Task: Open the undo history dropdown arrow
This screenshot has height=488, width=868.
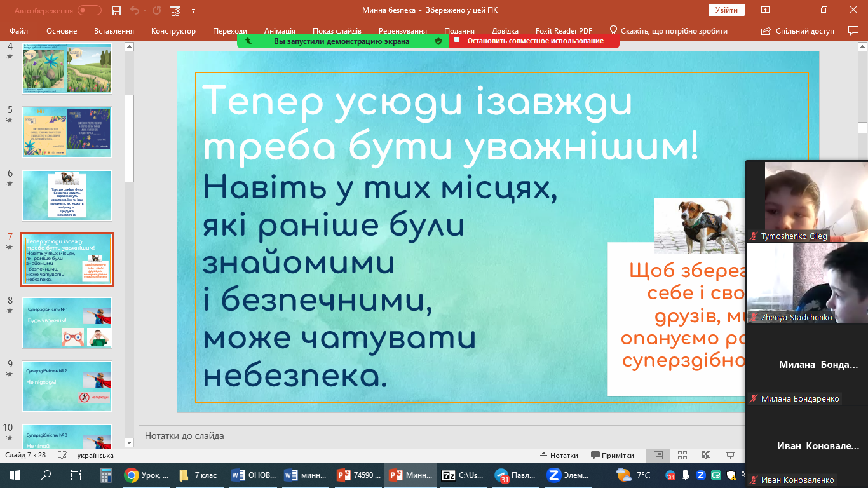Action: point(144,11)
